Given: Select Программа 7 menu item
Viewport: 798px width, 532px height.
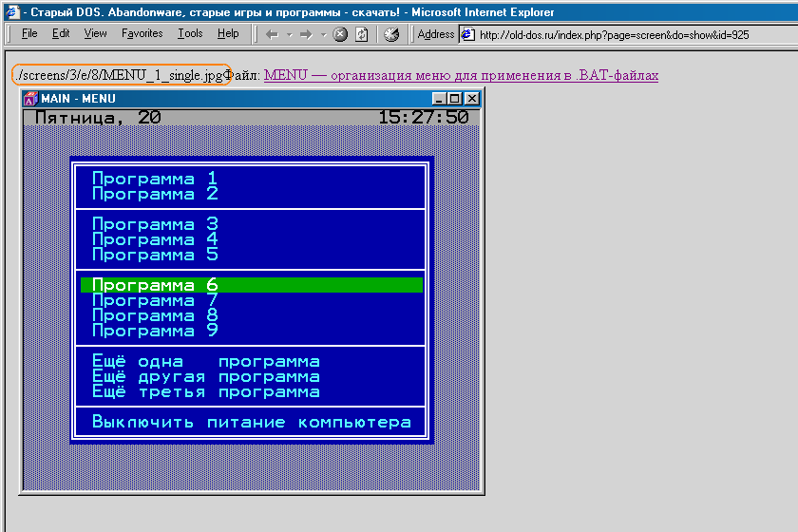Looking at the screenshot, I should pos(155,300).
